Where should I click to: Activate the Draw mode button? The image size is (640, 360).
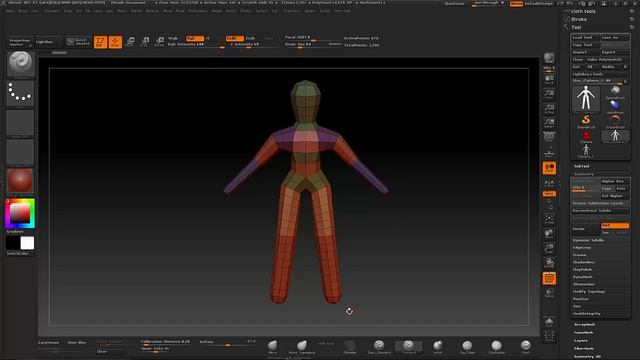[x=115, y=42]
